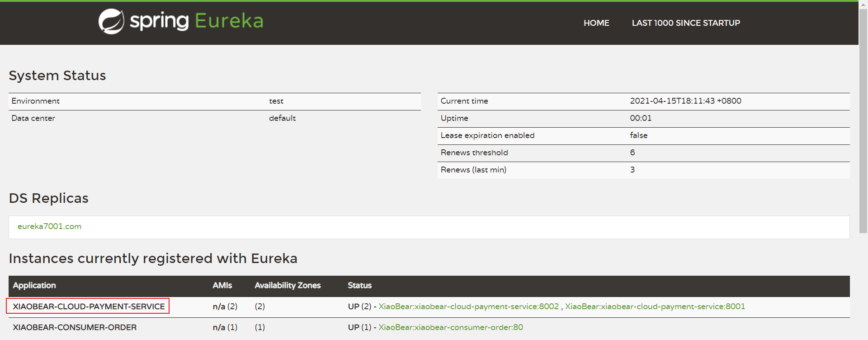Select UP (1) status text
868x340 pixels.
tap(359, 327)
